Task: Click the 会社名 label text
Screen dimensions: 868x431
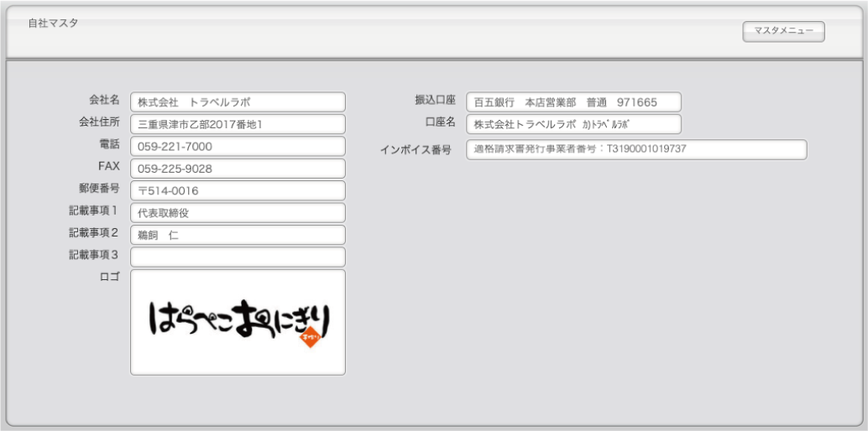Action: point(104,101)
